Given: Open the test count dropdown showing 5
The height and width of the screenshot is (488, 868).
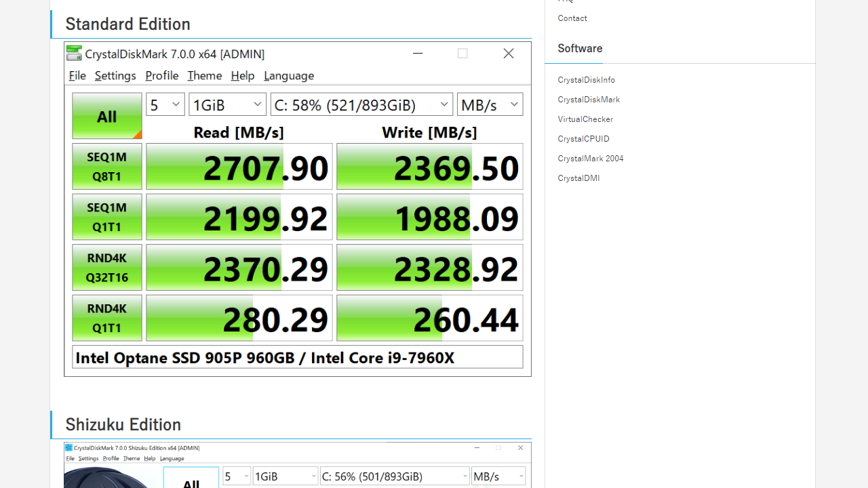Looking at the screenshot, I should click(x=165, y=104).
